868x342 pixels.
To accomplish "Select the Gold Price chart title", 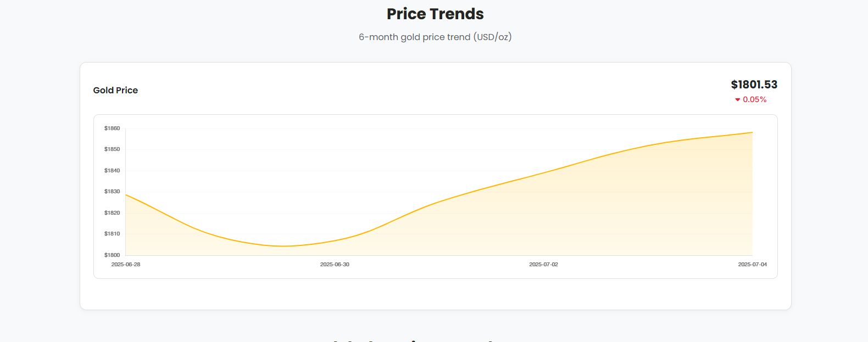I will pyautogui.click(x=115, y=90).
